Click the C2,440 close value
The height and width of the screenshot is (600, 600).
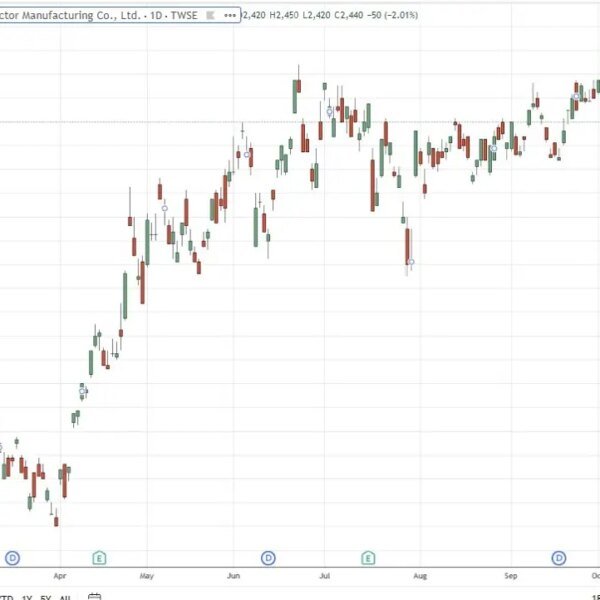click(349, 15)
